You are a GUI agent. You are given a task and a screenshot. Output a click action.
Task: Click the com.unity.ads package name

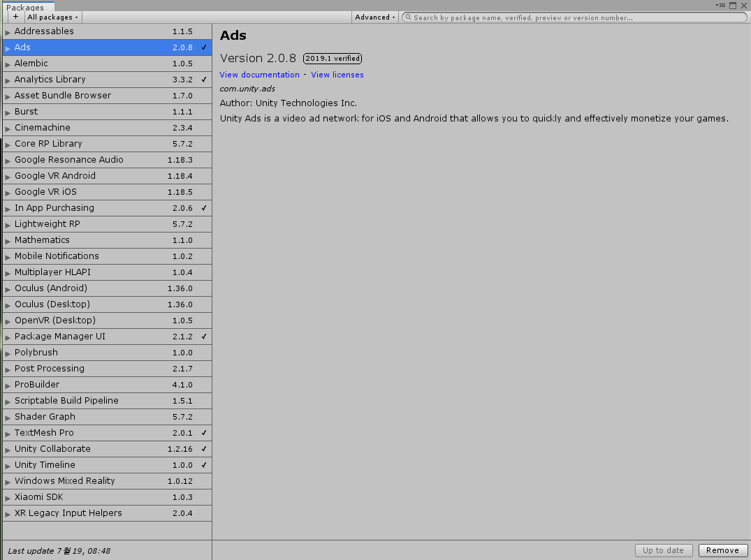[x=247, y=89]
